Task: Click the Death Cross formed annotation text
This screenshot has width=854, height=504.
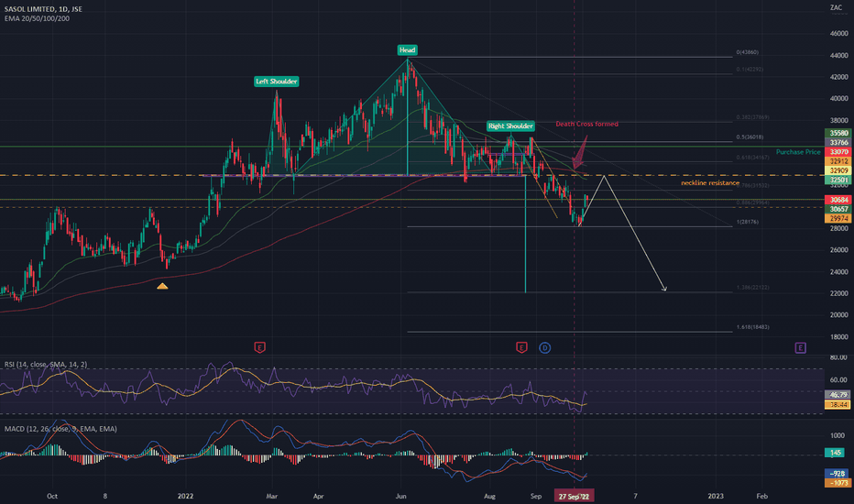Action: (586, 125)
